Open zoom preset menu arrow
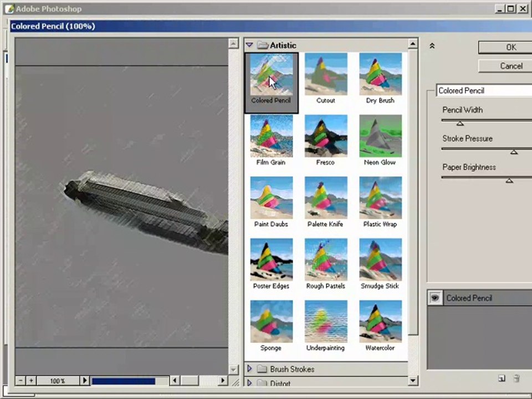Image resolution: width=532 pixels, height=399 pixels. tap(84, 381)
